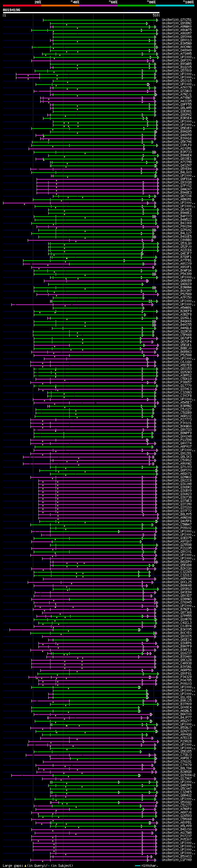Select UniRef100_A7KY78 label
Screen dimensions: 197x868
(177, 88)
